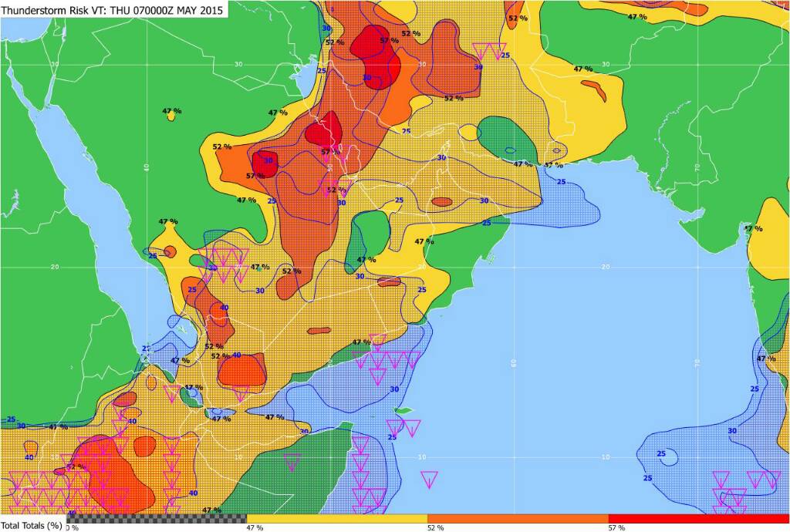
Task: Select the magenta triangle on the dark green coastal patch
Action: [x=292, y=462]
